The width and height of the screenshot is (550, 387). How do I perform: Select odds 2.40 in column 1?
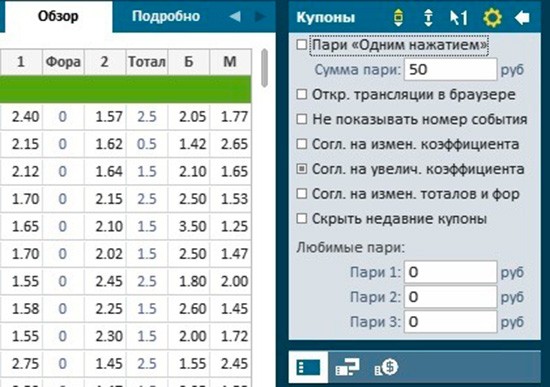25,116
